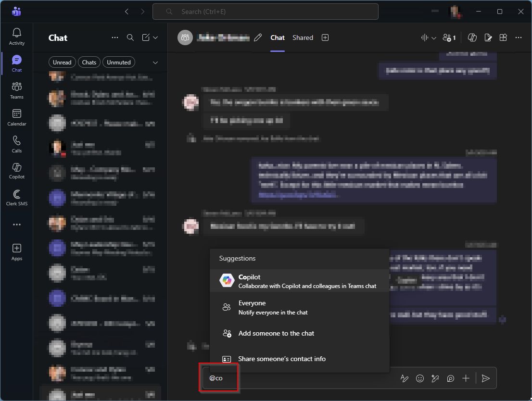Open the Loop components button
This screenshot has height=401, width=532.
pos(451,378)
